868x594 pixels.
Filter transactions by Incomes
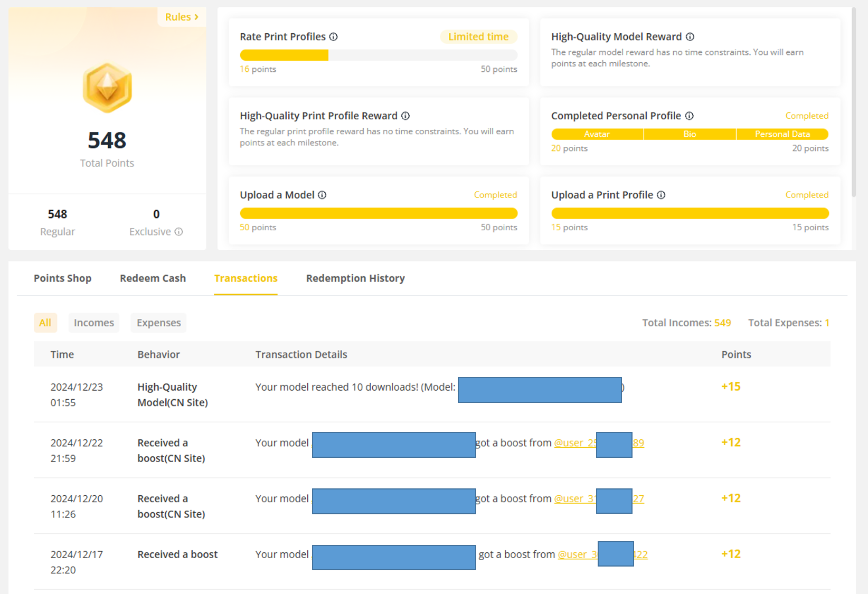point(94,323)
